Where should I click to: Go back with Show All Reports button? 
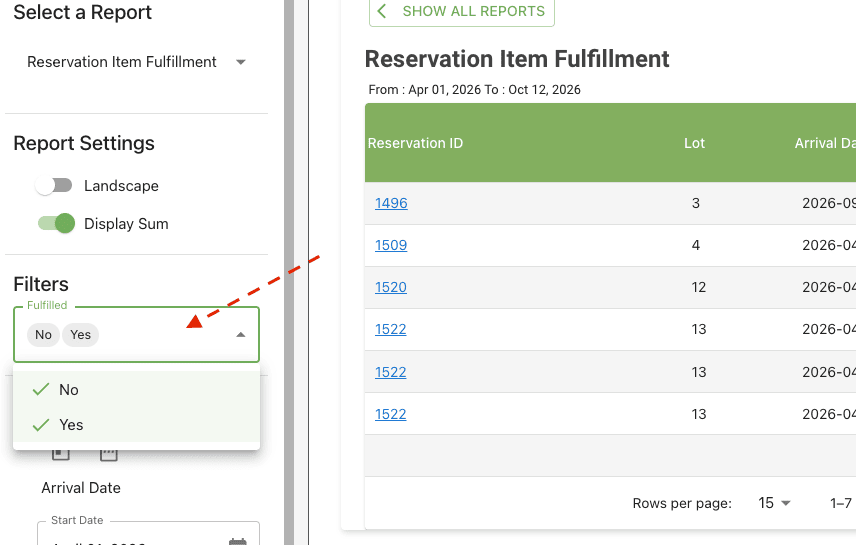[462, 12]
